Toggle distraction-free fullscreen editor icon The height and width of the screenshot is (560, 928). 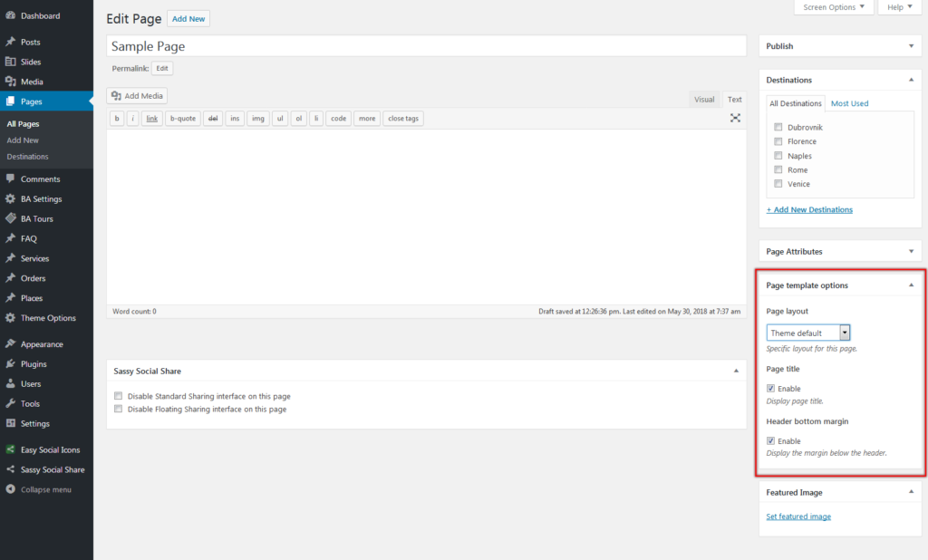click(735, 119)
